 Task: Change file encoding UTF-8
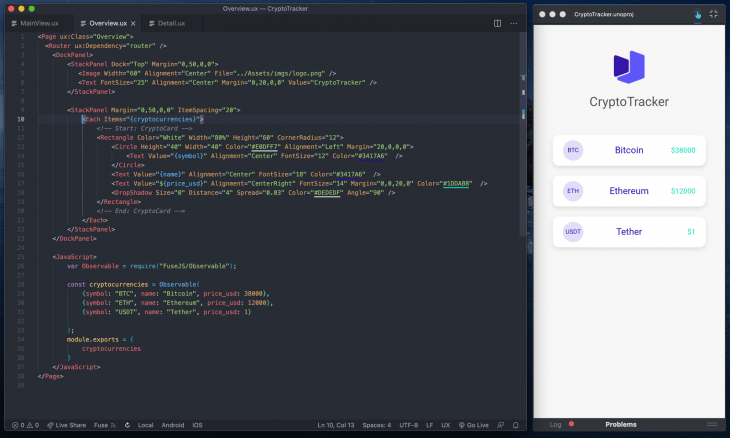point(408,425)
